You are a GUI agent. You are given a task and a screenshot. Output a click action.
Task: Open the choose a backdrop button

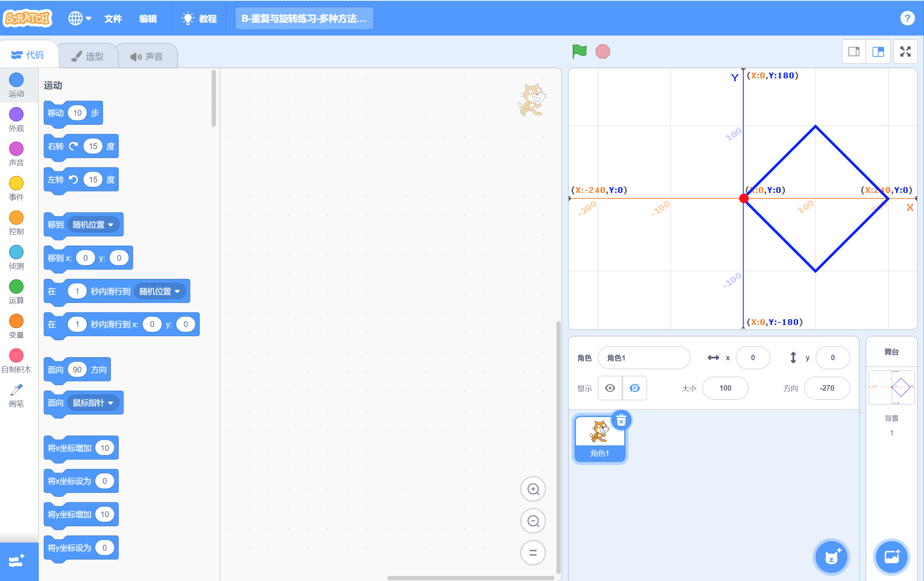tap(891, 557)
